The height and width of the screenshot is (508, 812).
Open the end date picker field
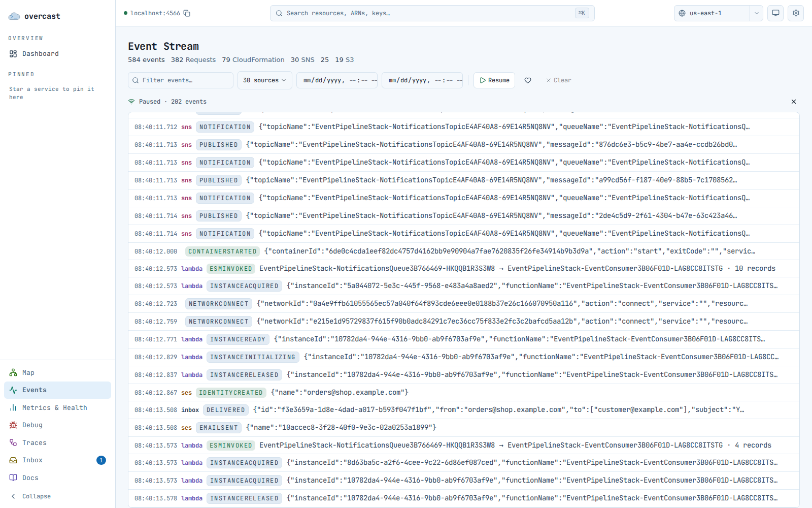click(422, 80)
